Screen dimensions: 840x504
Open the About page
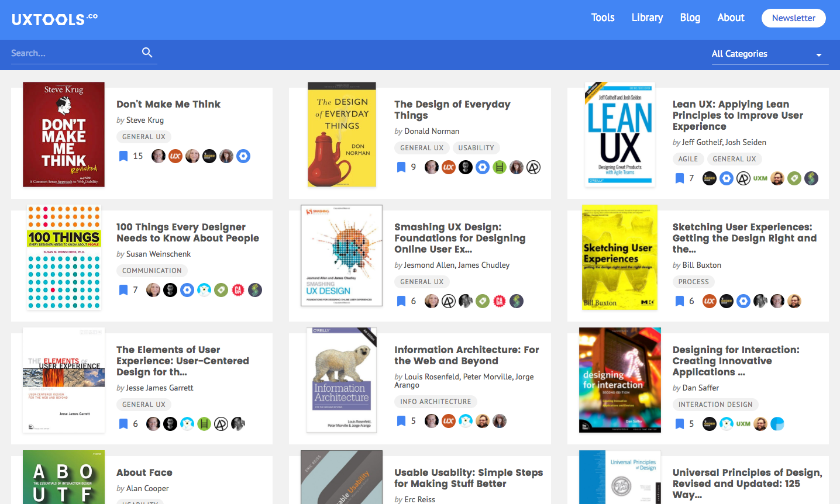[731, 18]
